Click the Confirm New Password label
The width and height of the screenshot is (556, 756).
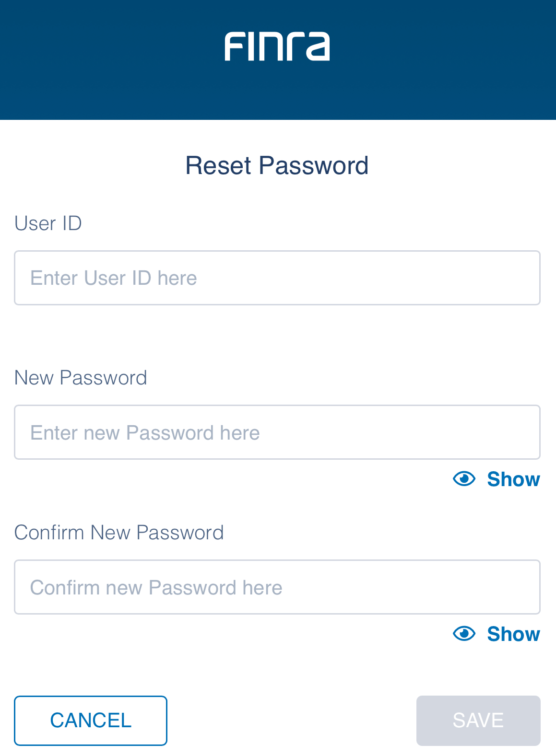[119, 532]
